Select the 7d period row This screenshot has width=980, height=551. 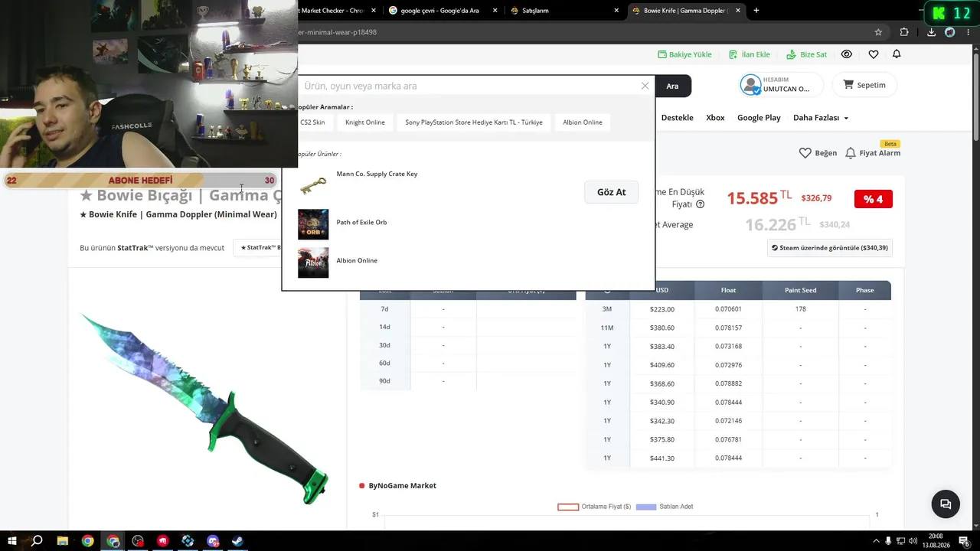click(468, 309)
